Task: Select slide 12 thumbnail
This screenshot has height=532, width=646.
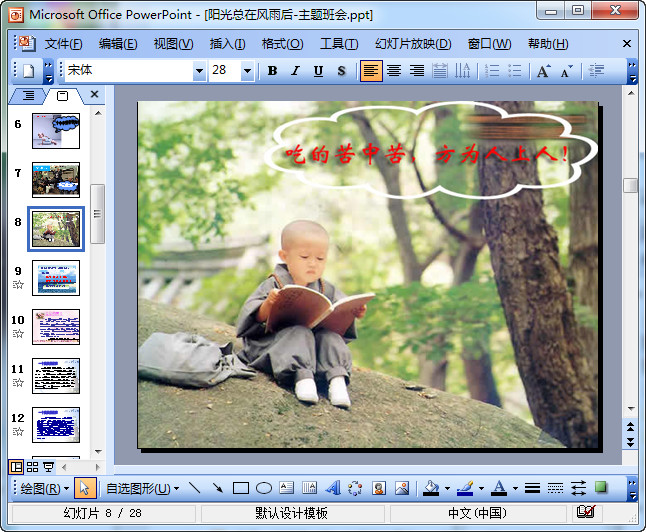Action: point(56,425)
